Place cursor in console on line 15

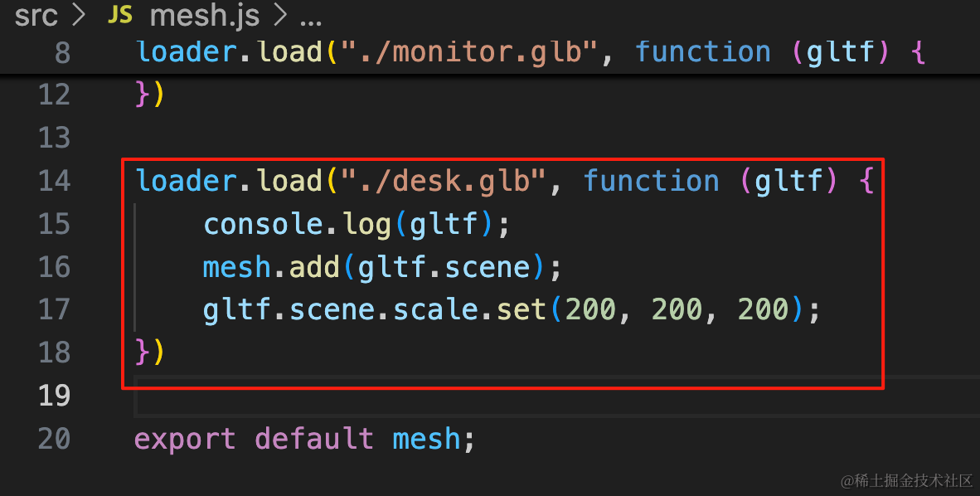[x=262, y=224]
